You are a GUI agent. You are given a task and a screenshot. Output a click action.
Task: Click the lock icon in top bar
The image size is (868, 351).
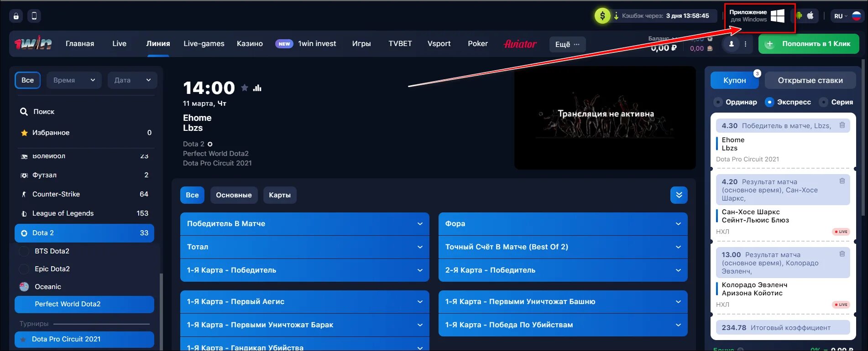click(16, 16)
